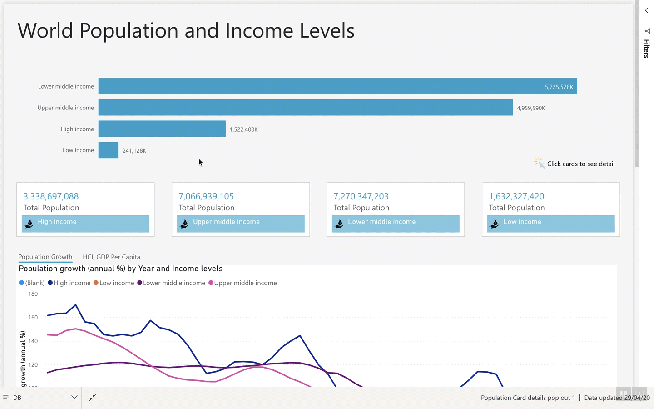Select the Upper middle income bar
Screen dimensions: 654x409
306,108
